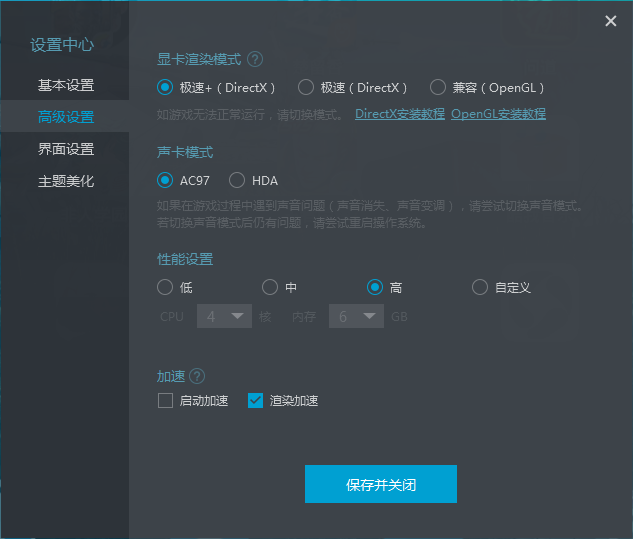Close the settings dialog with X
Viewport: 633px width, 539px height.
coord(610,21)
